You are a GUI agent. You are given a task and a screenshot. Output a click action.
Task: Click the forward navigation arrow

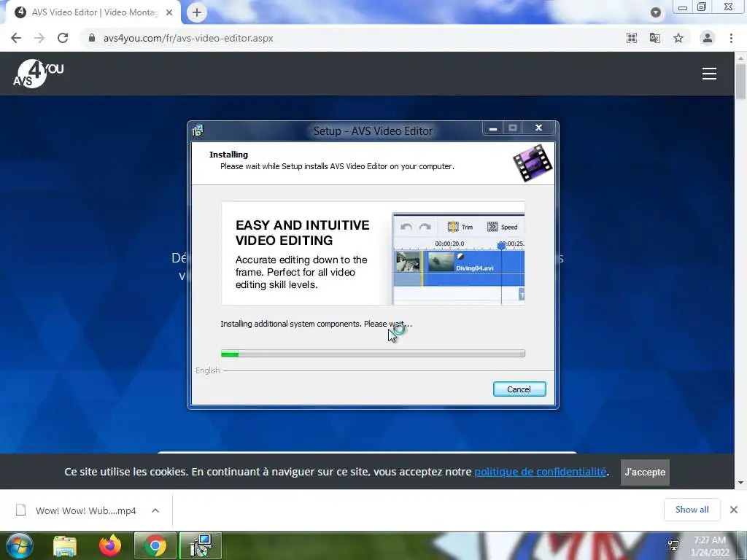coord(39,38)
